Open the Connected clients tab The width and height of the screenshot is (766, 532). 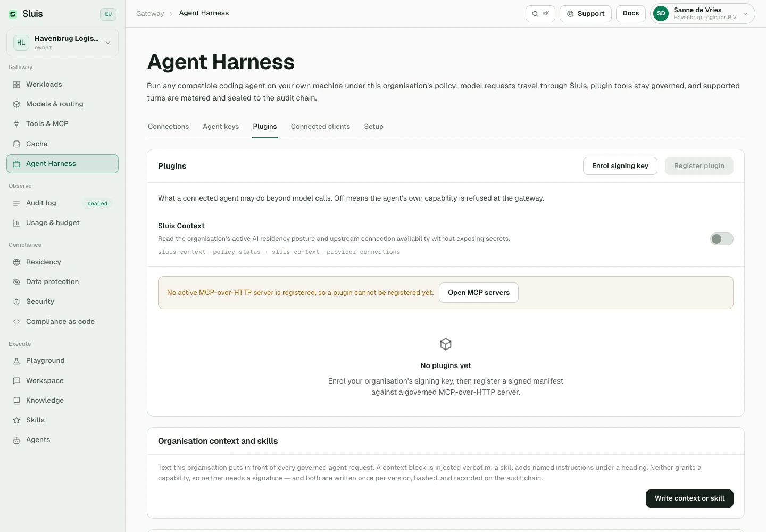(320, 127)
